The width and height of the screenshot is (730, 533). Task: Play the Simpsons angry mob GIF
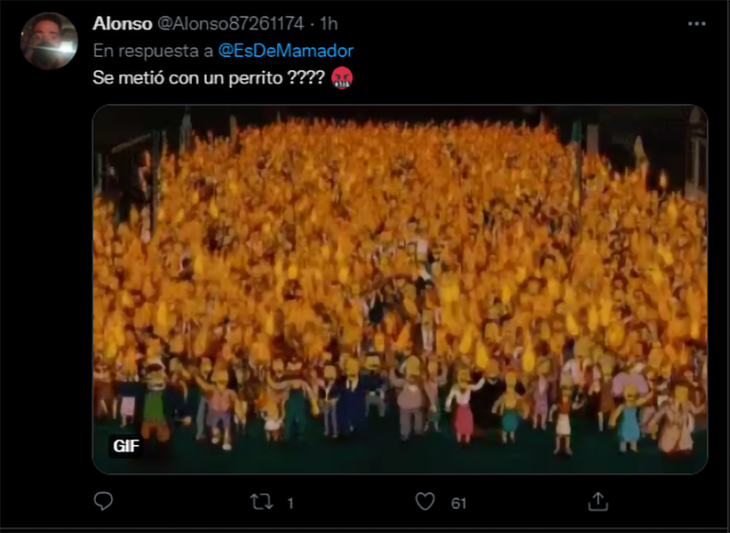pyautogui.click(x=400, y=290)
